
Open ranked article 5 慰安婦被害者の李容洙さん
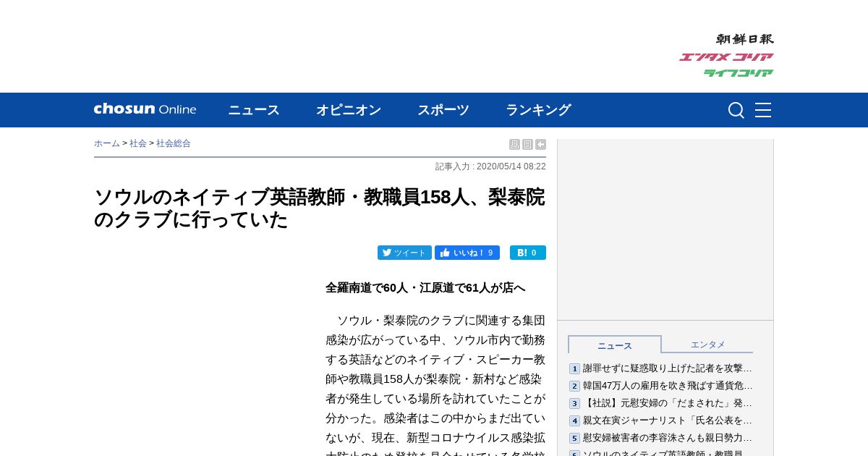tap(667, 438)
